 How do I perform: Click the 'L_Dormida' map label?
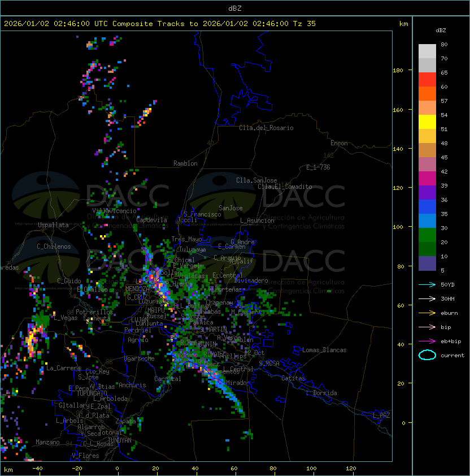click(321, 393)
